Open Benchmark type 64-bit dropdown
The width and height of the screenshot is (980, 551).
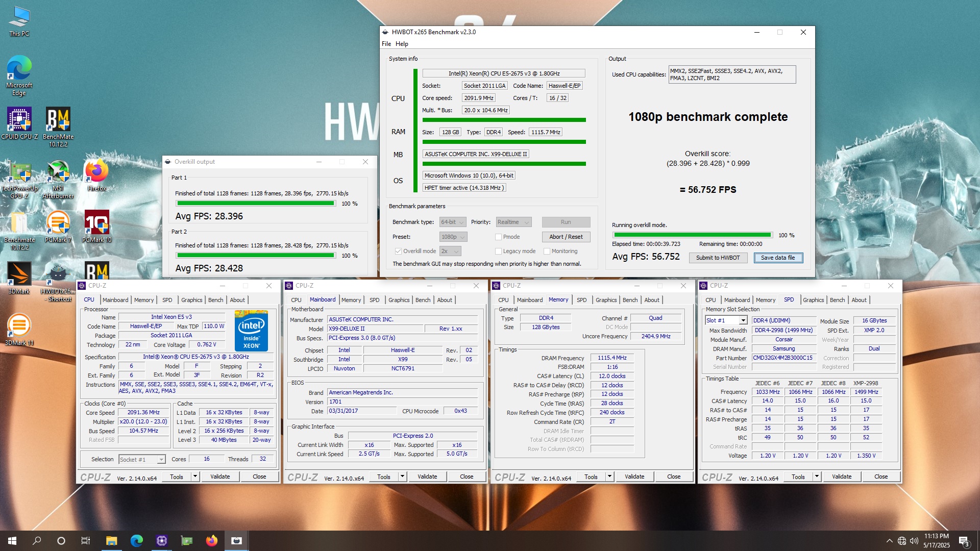[453, 222]
